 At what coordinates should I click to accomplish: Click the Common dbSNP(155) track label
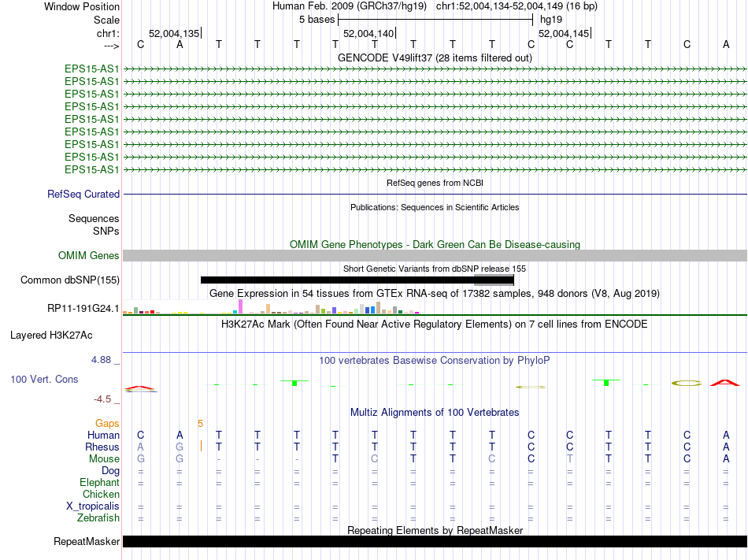(69, 280)
